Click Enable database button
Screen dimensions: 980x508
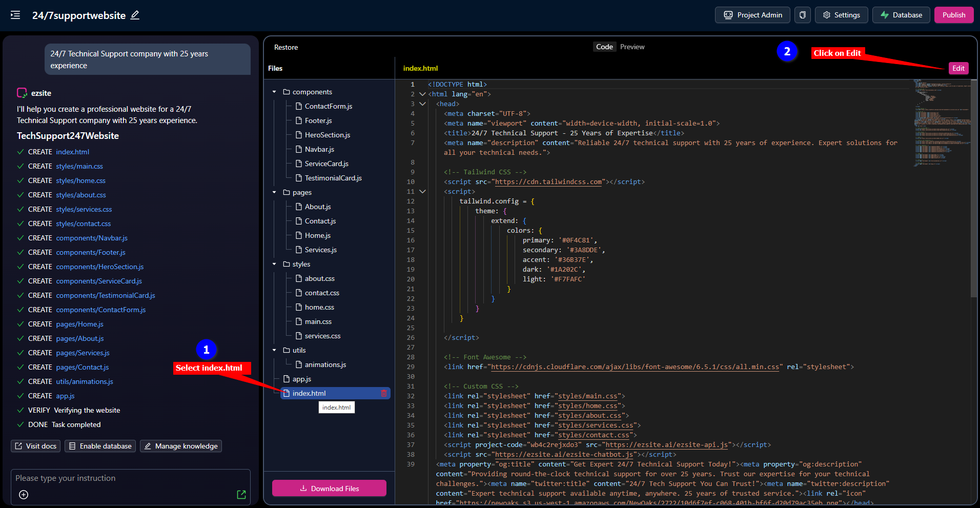click(100, 446)
